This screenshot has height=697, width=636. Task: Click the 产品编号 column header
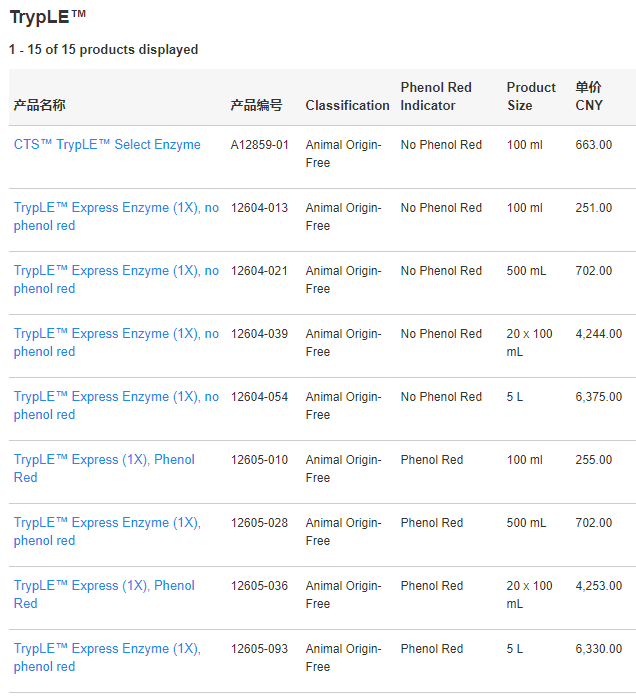[256, 105]
